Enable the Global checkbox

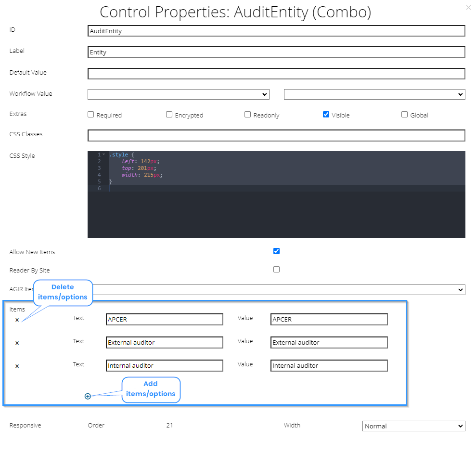click(x=404, y=115)
